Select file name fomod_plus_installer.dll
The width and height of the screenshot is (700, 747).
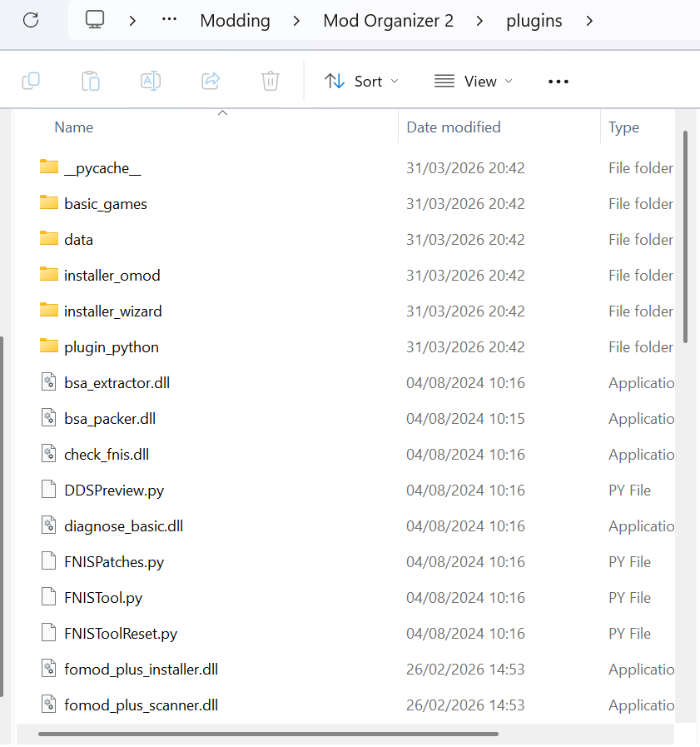click(x=141, y=670)
